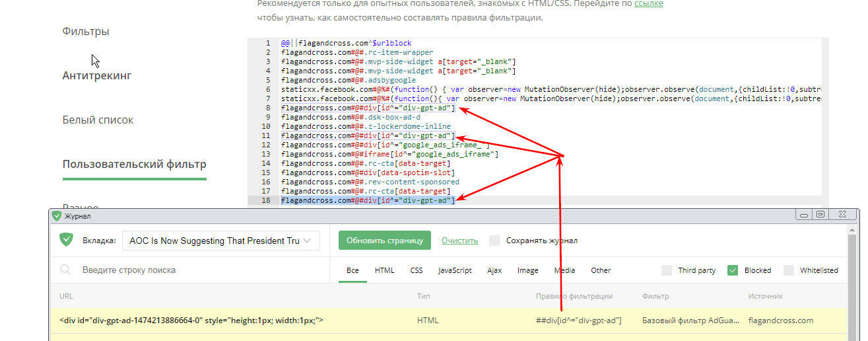Image resolution: width=868 pixels, height=341 pixels.
Task: Click the Фильтр column header
Action: pyautogui.click(x=655, y=296)
